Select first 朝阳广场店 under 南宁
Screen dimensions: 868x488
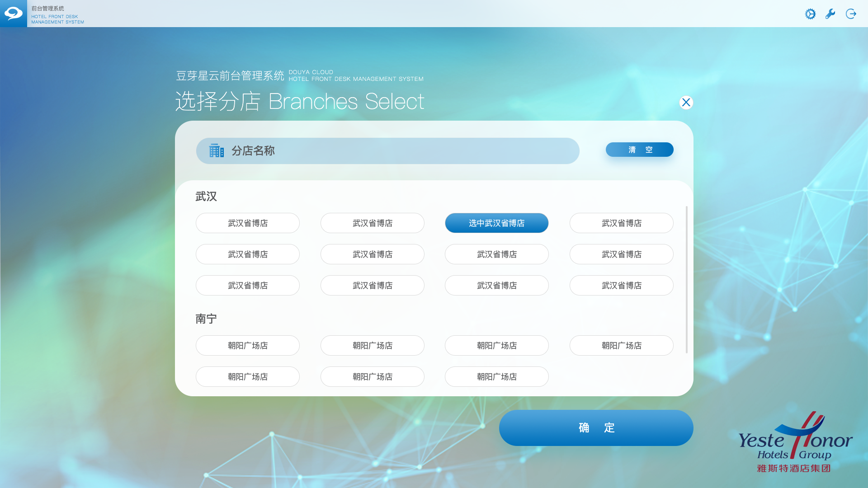click(248, 346)
